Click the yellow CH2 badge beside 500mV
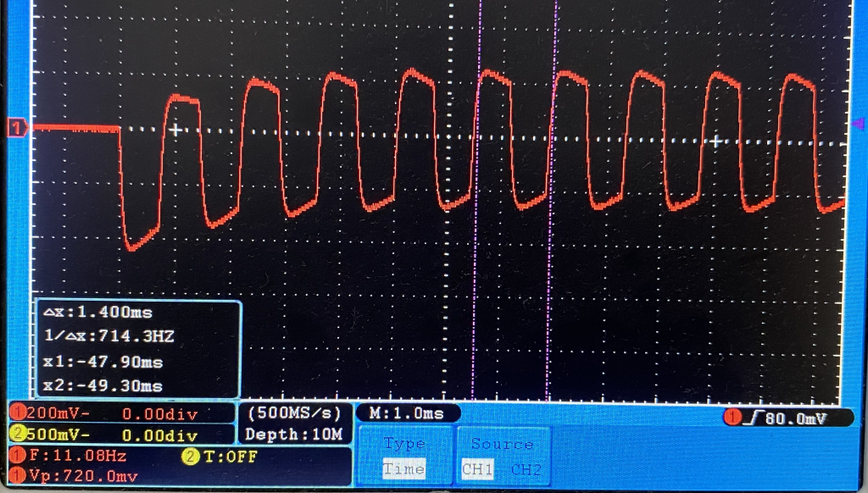Viewport: 868px width, 493px height. click(17, 435)
